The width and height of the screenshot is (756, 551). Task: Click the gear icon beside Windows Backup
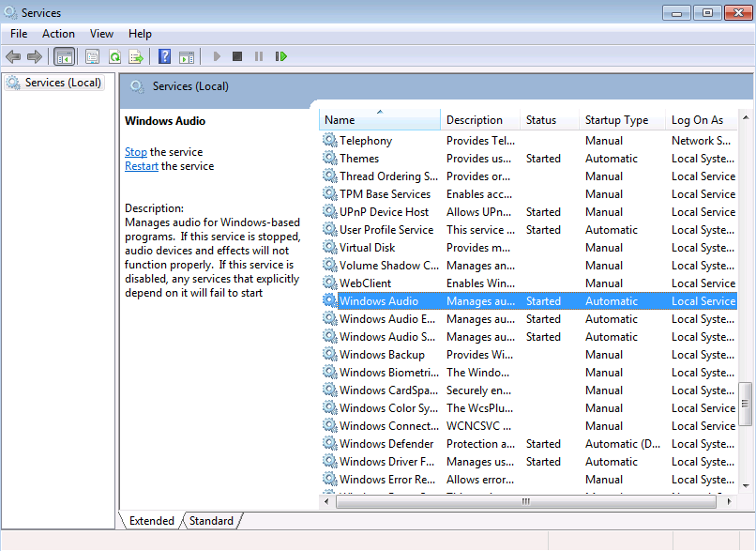330,355
